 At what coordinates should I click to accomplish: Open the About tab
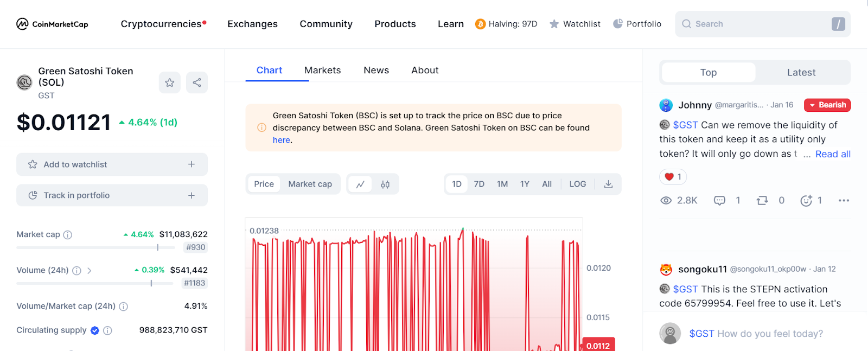pos(425,71)
